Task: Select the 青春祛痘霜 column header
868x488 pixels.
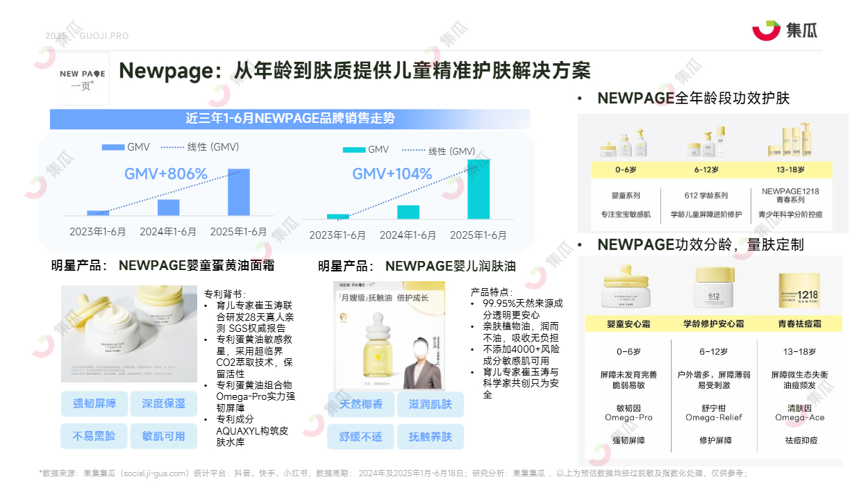Action: (x=799, y=323)
